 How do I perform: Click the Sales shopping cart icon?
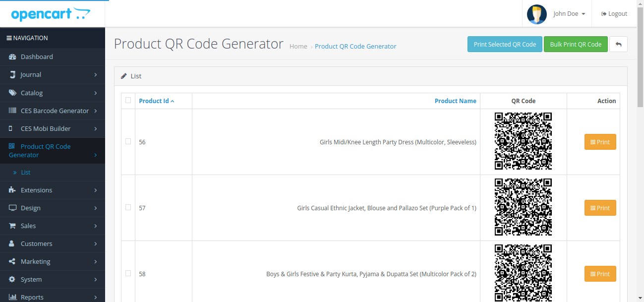point(12,226)
